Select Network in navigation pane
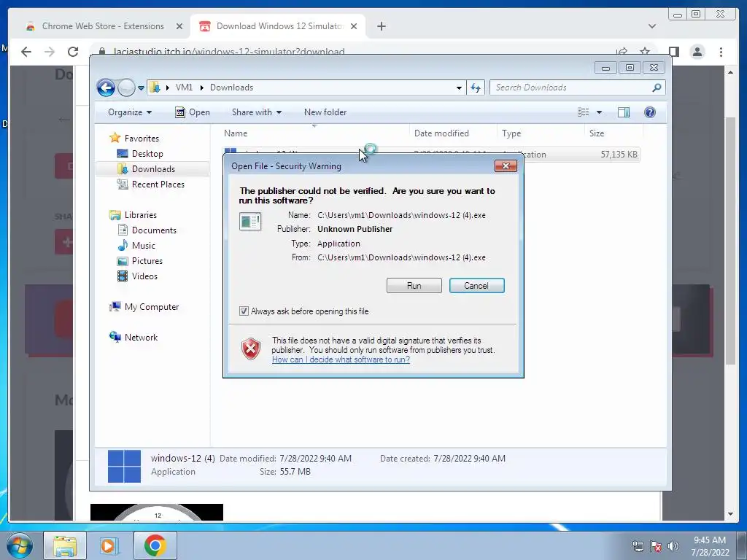Screen dimensions: 747x560 tap(141, 338)
